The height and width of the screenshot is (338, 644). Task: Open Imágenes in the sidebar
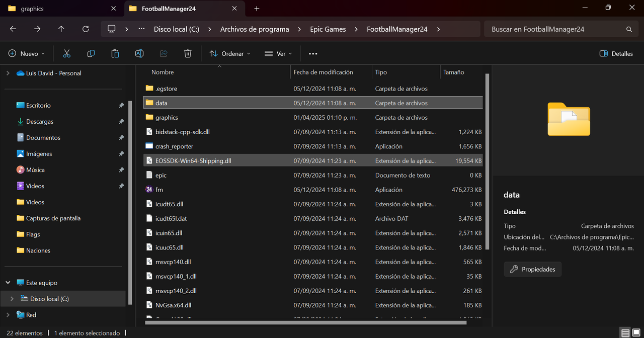(x=39, y=153)
